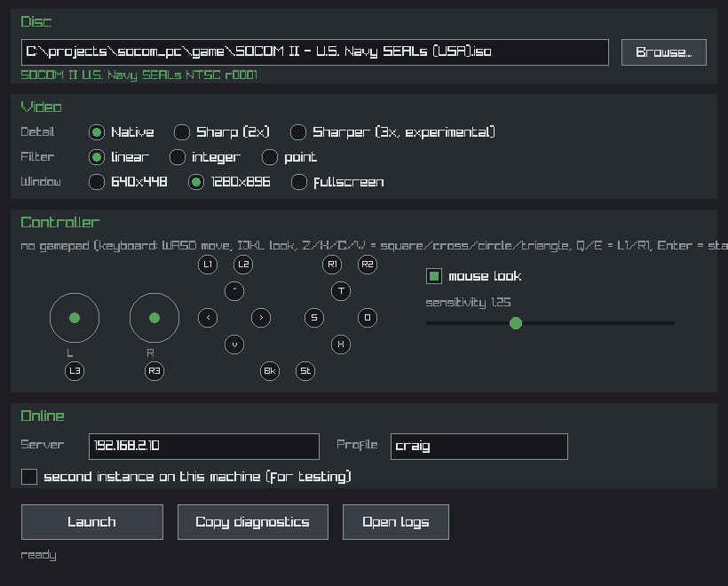Click the right analog stick pad
The height and width of the screenshot is (586, 728).
(x=154, y=318)
